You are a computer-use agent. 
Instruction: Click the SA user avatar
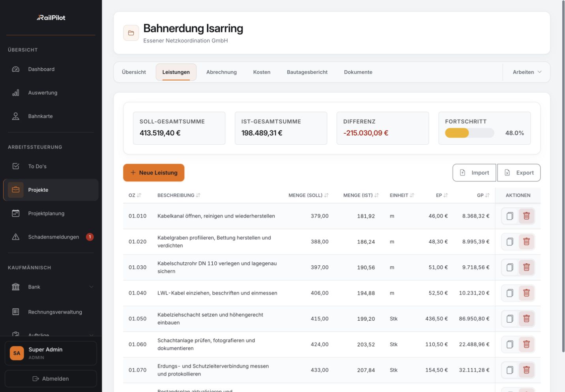coord(17,353)
